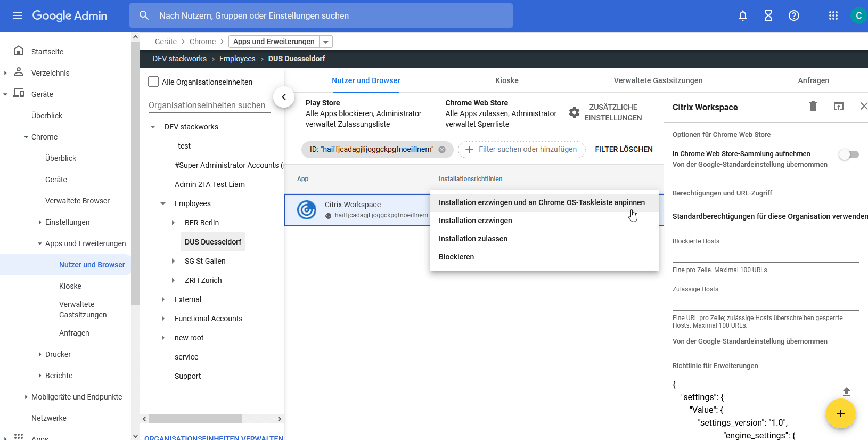Open the help question mark icon
Viewport: 868px width, 440px height.
794,15
